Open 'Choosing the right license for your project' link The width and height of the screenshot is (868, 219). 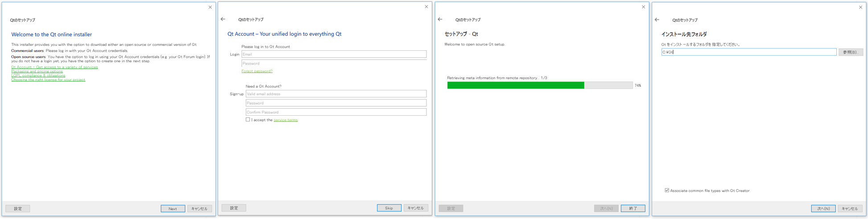(x=48, y=80)
